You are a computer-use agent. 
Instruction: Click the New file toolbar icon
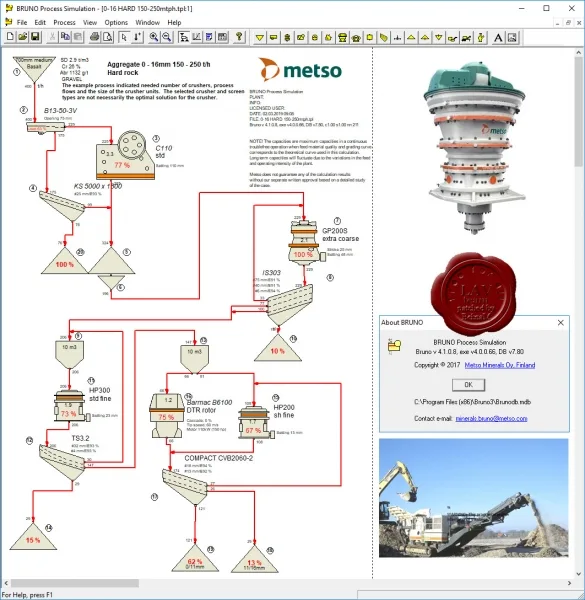[x=10, y=37]
